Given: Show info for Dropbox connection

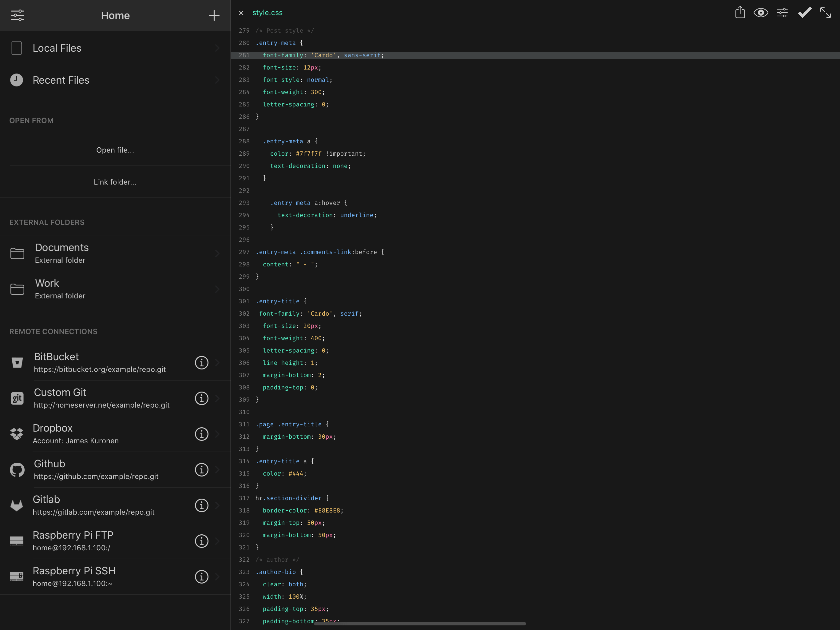Looking at the screenshot, I should [x=202, y=434].
